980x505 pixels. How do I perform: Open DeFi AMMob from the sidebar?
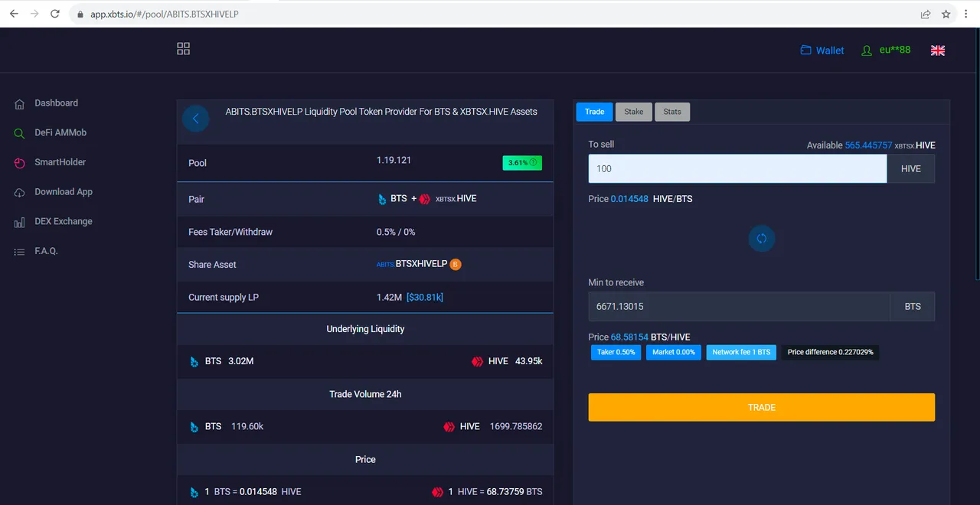[x=60, y=133]
